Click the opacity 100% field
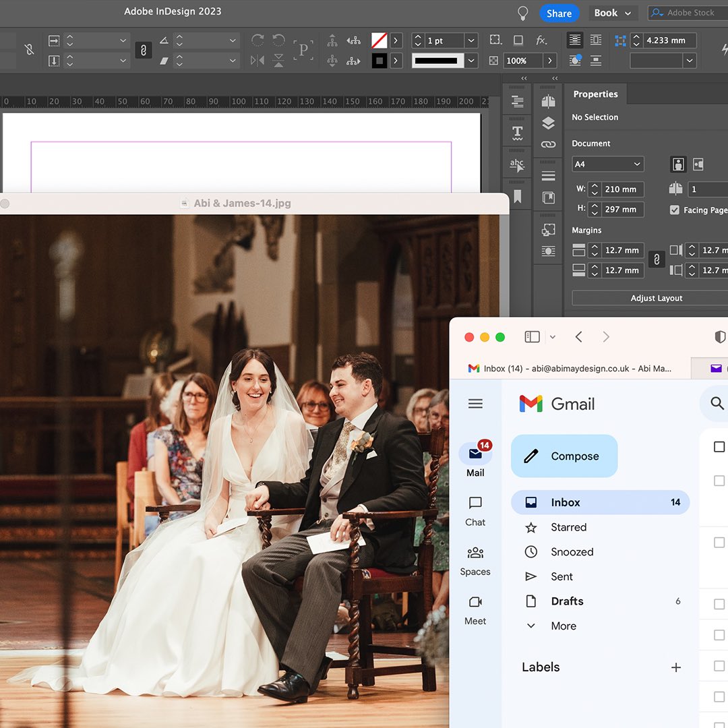Screen dimensions: 728x728 pyautogui.click(x=523, y=61)
